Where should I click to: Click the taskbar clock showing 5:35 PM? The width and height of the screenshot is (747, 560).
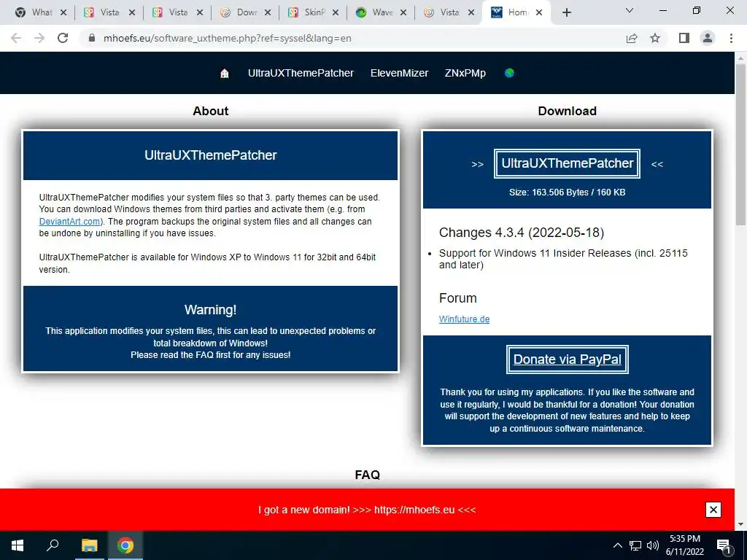pos(684,545)
